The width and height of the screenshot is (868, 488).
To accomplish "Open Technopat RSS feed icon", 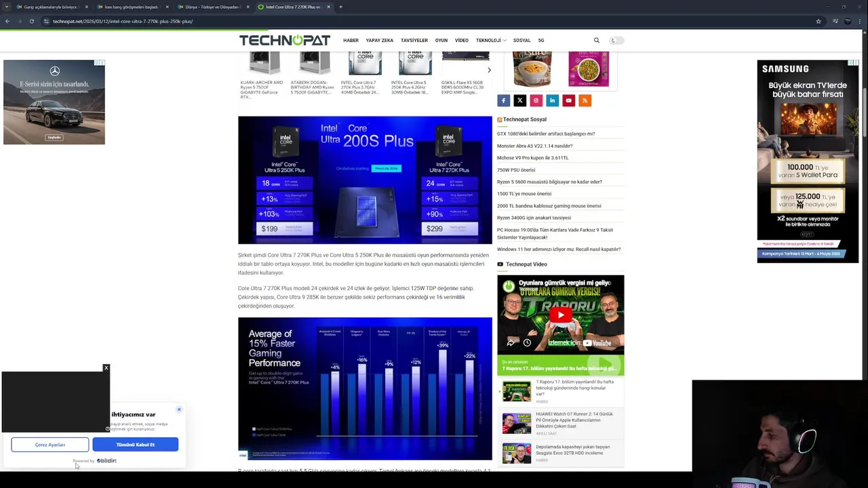I will point(585,100).
